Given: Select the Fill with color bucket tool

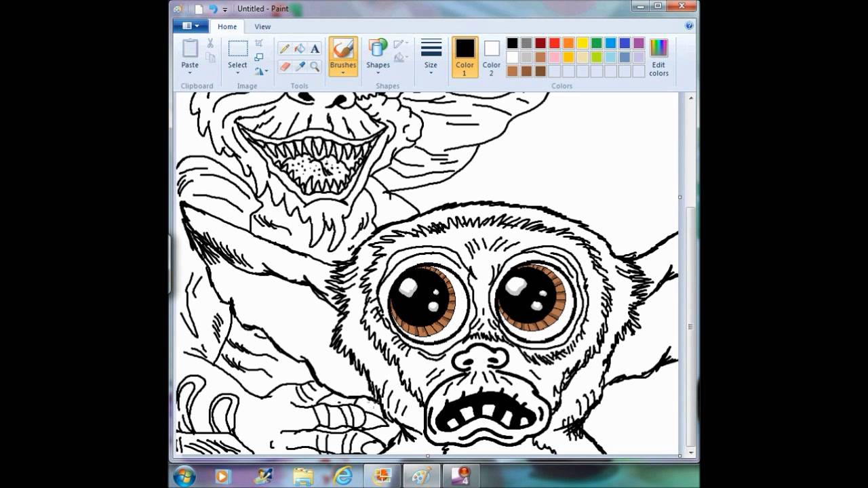Looking at the screenshot, I should tap(300, 49).
